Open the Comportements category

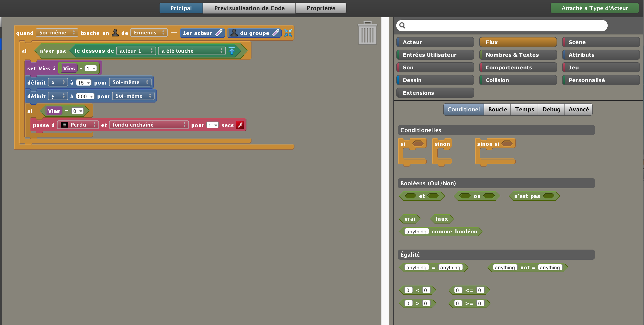[x=518, y=68]
